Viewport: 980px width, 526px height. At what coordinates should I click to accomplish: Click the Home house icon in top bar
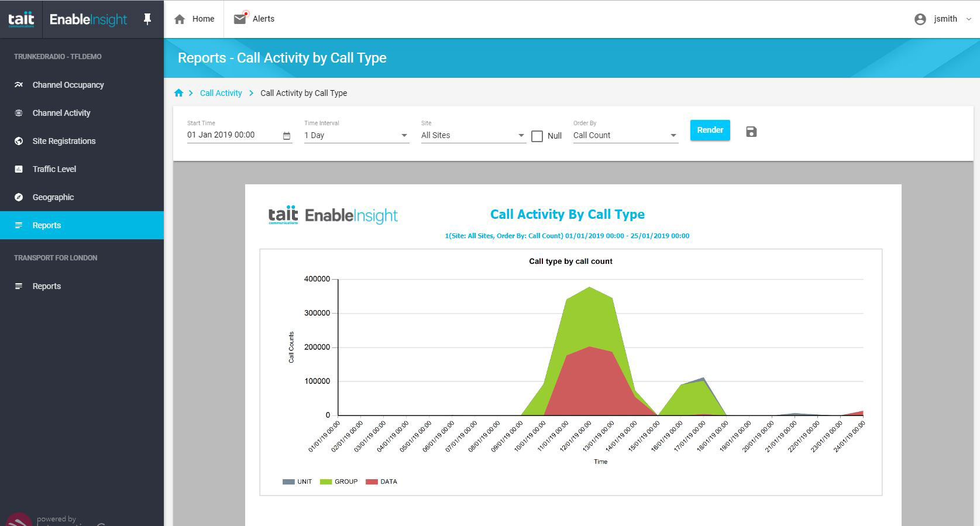tap(180, 19)
